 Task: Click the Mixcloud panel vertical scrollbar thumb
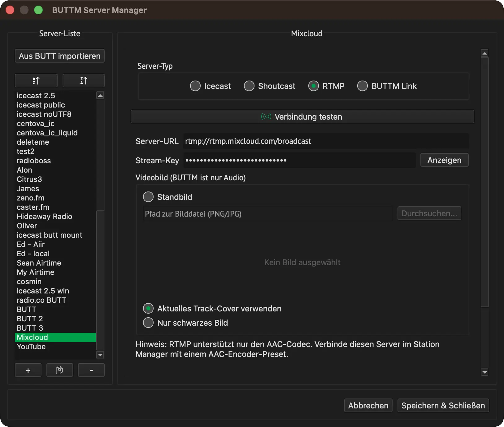coord(485,182)
